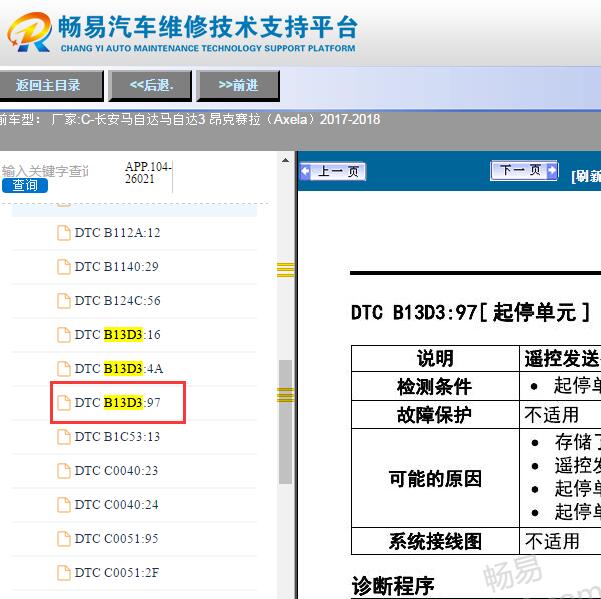Open DTC C0040:23 in the tree
Viewport: 601px width, 599px height.
(117, 471)
